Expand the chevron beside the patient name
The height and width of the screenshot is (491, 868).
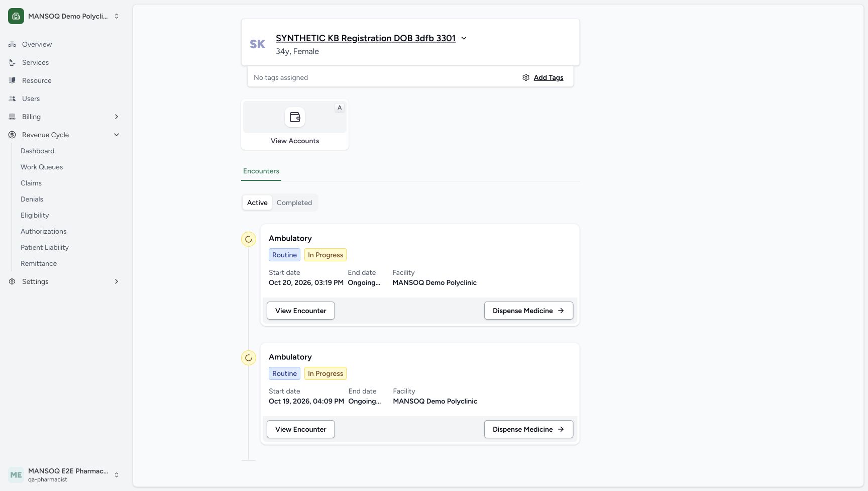pos(464,38)
